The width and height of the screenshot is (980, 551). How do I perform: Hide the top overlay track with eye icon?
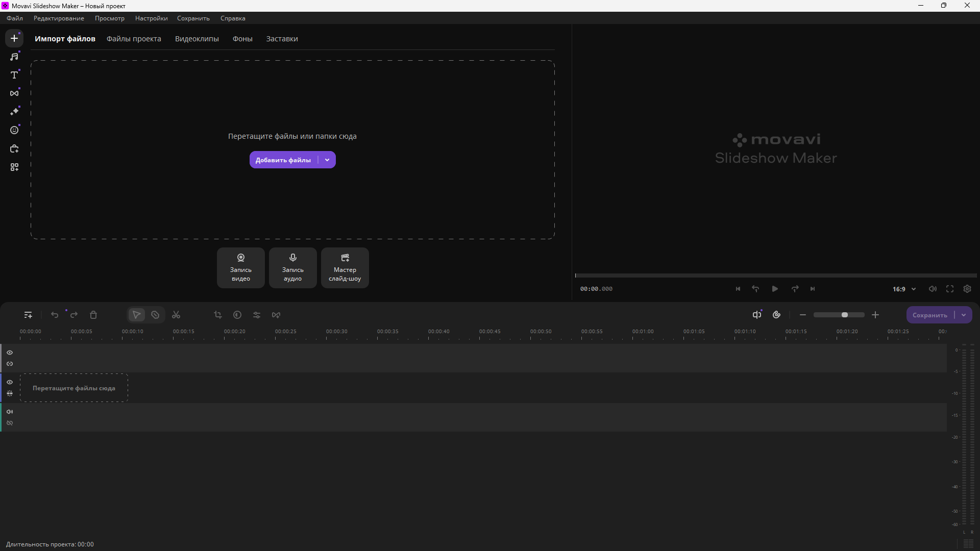click(10, 353)
